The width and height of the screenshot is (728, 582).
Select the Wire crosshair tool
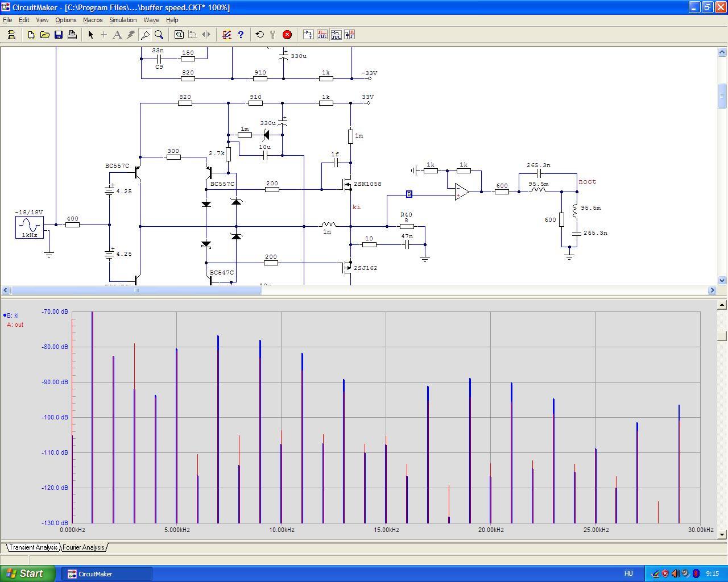tap(104, 35)
